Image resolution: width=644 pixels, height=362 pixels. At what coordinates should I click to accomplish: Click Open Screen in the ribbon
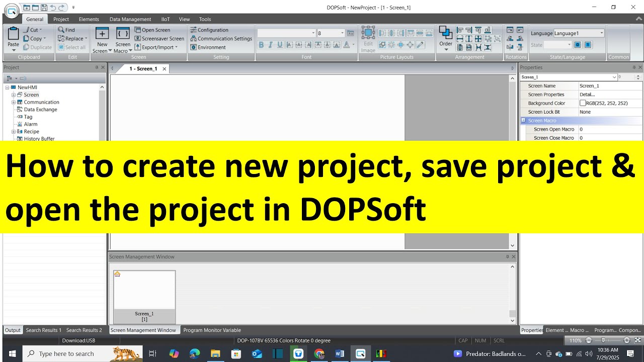point(152,30)
